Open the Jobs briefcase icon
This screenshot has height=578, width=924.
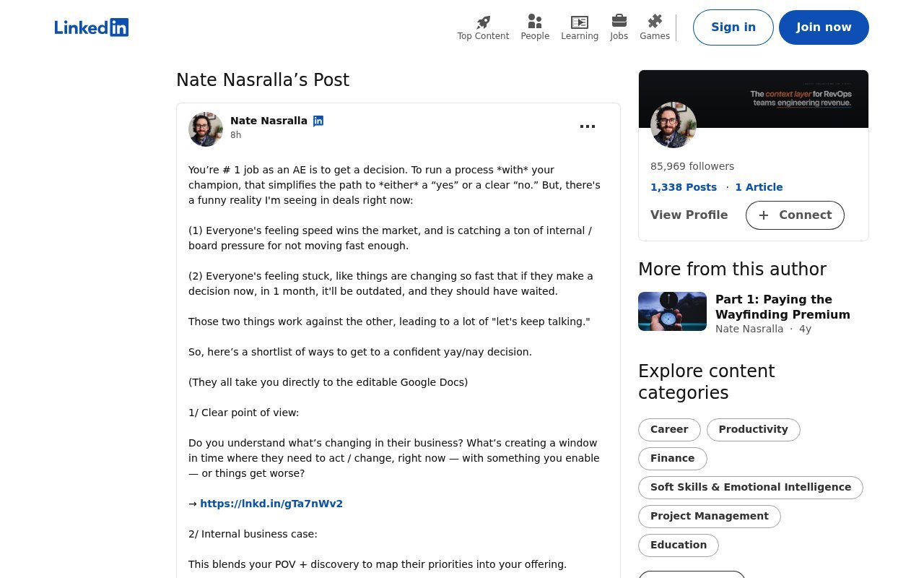pos(619,21)
